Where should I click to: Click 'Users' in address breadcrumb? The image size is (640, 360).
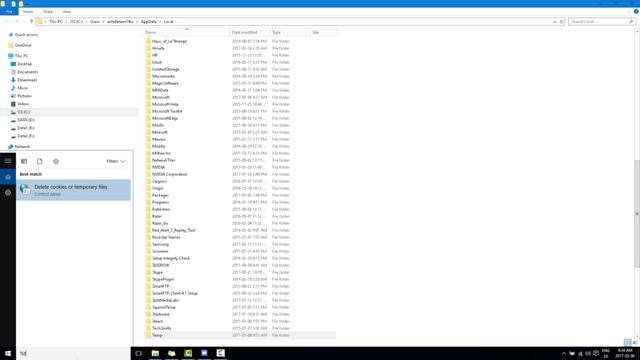[x=95, y=22]
